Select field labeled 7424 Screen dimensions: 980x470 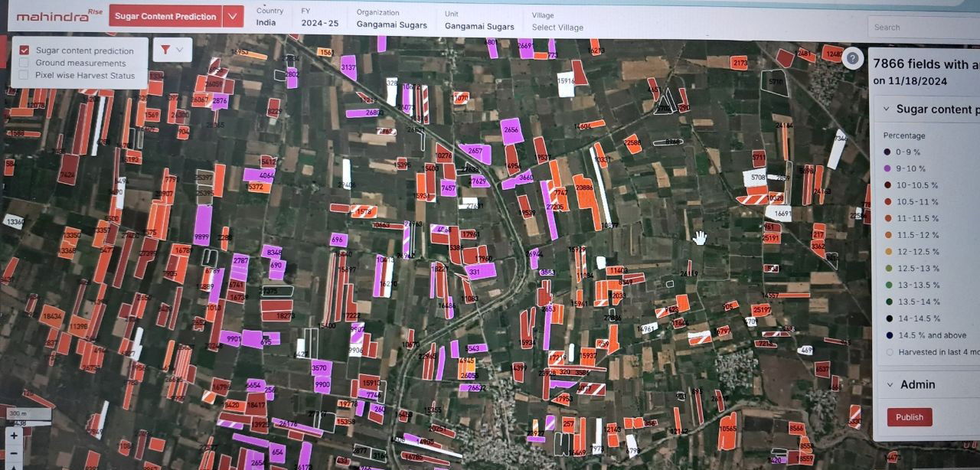click(x=68, y=170)
